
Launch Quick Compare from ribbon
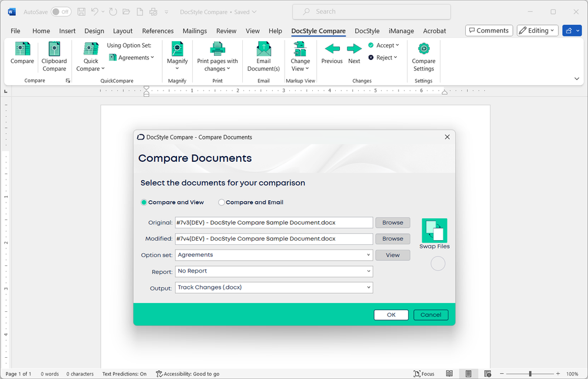click(x=91, y=56)
